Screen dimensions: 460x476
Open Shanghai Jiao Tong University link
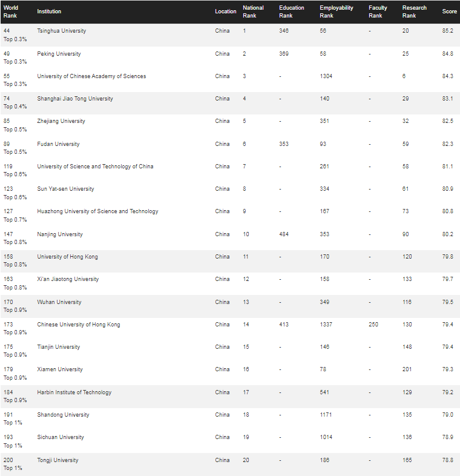tap(75, 99)
